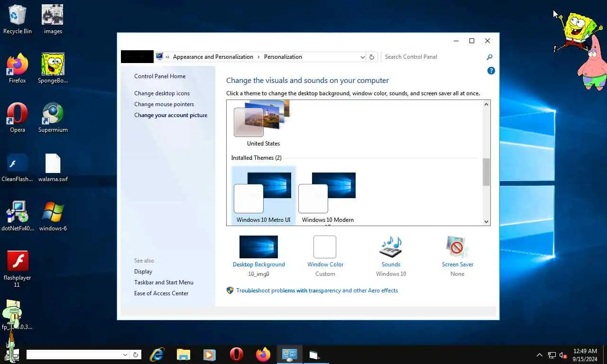Screen dimensions: 607x364
Task: Select the Windows 10 Metro UI theme
Action: pos(263,196)
